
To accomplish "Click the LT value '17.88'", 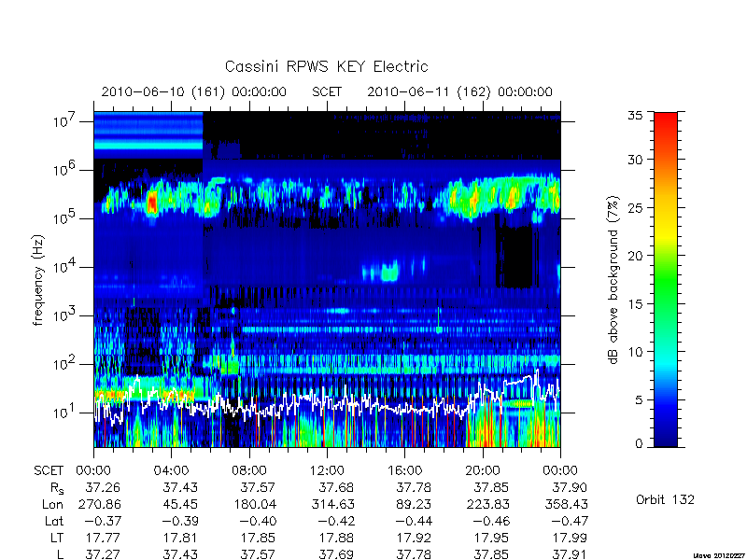I will pos(336,538).
